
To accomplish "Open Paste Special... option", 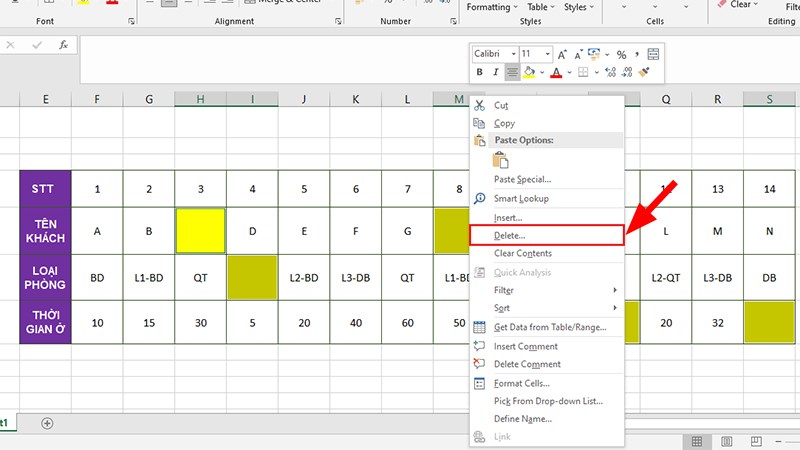I will tap(522, 179).
